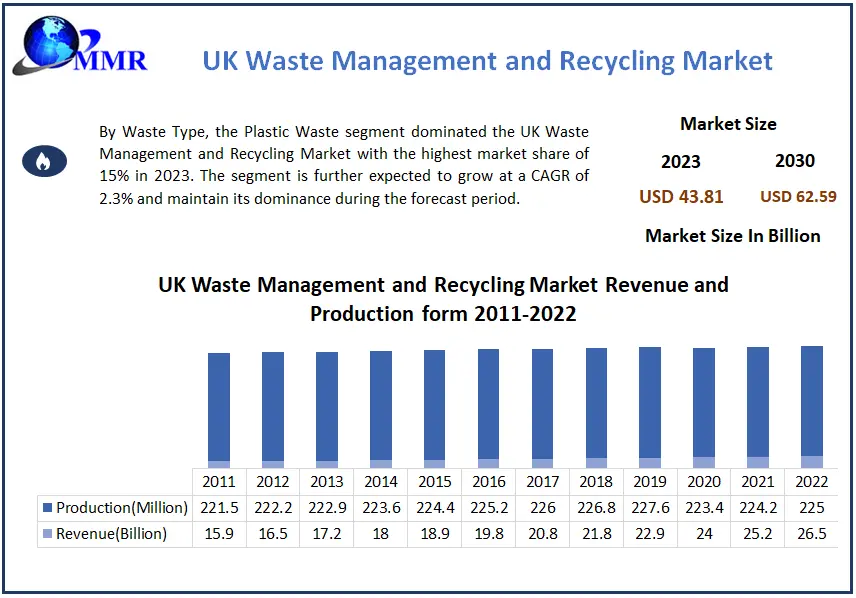Viewport: 856px width, 598px height.
Task: Click the Market Size heading
Action: click(x=728, y=124)
